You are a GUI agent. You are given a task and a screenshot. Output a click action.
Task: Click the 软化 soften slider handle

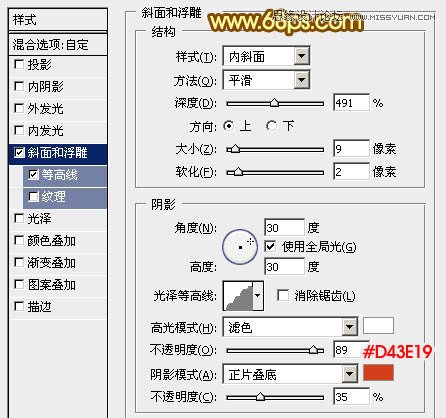tap(238, 172)
